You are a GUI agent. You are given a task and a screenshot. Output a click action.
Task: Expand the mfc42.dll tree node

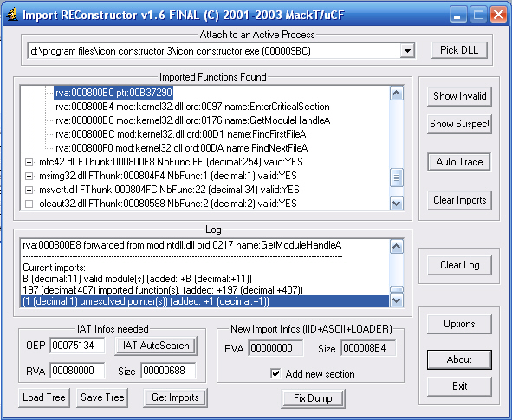pyautogui.click(x=29, y=162)
